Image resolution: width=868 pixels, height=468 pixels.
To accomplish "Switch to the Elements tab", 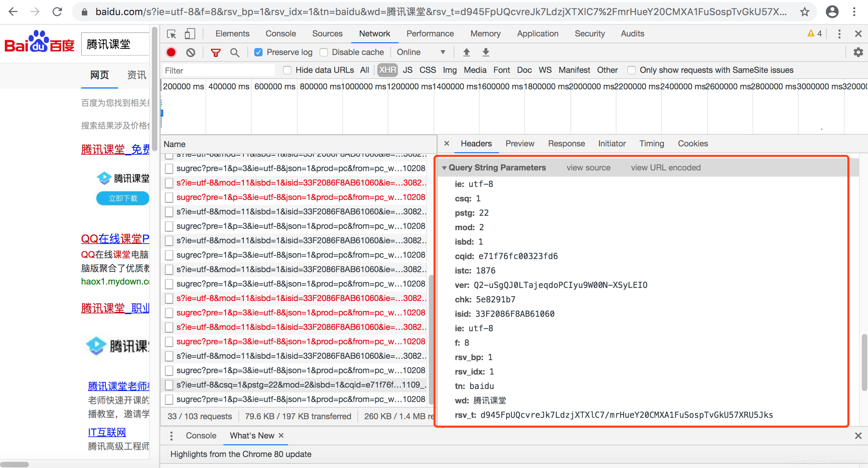I will [x=232, y=34].
